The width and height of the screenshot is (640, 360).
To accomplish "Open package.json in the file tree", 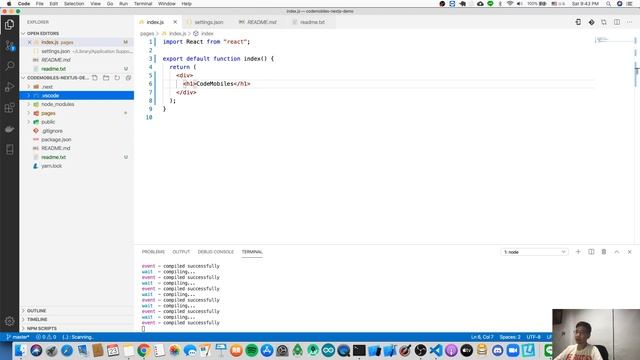I will click(77, 140).
